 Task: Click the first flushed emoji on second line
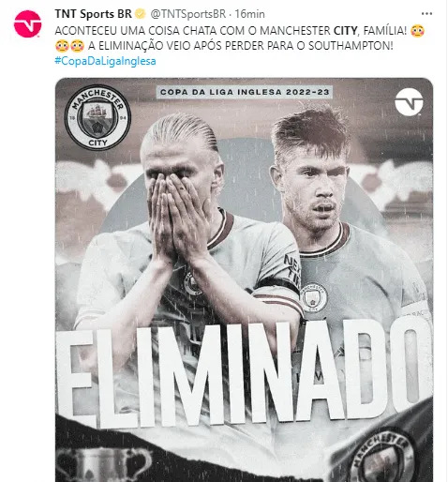coord(62,46)
